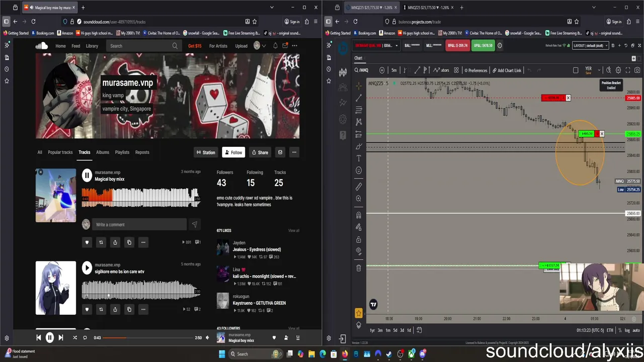Open SoundCloud Home link
Screen dimensions: 644x362
(60, 46)
